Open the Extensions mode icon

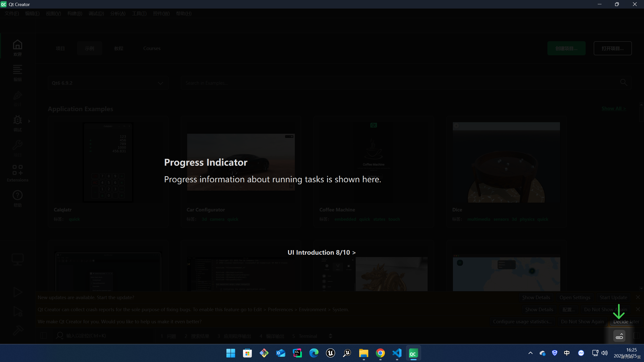tap(17, 173)
